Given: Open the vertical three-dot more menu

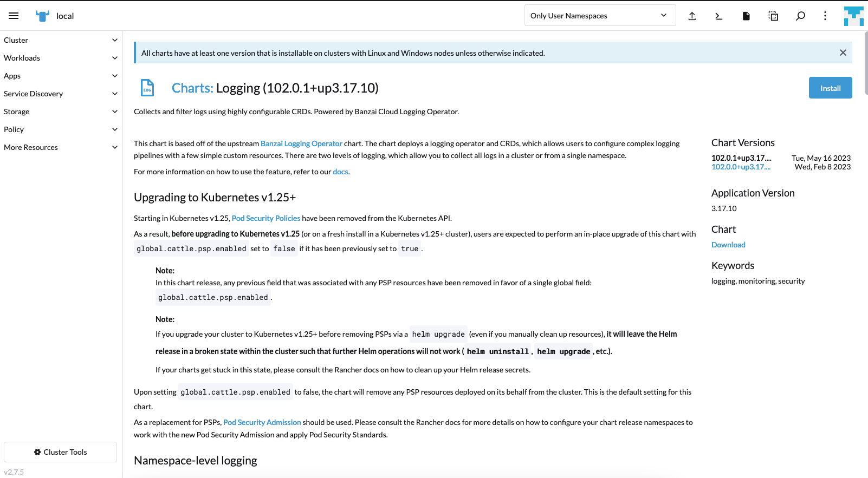Looking at the screenshot, I should [825, 16].
